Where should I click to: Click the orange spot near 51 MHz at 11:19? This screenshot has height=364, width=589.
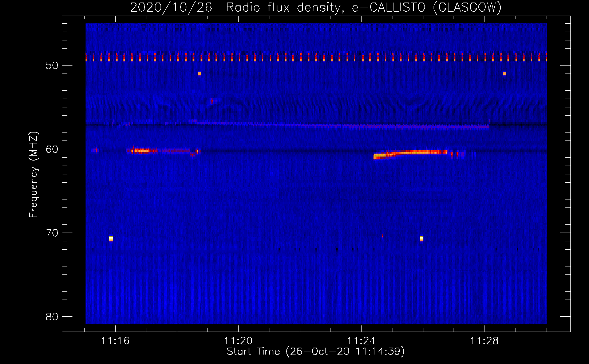click(x=199, y=74)
